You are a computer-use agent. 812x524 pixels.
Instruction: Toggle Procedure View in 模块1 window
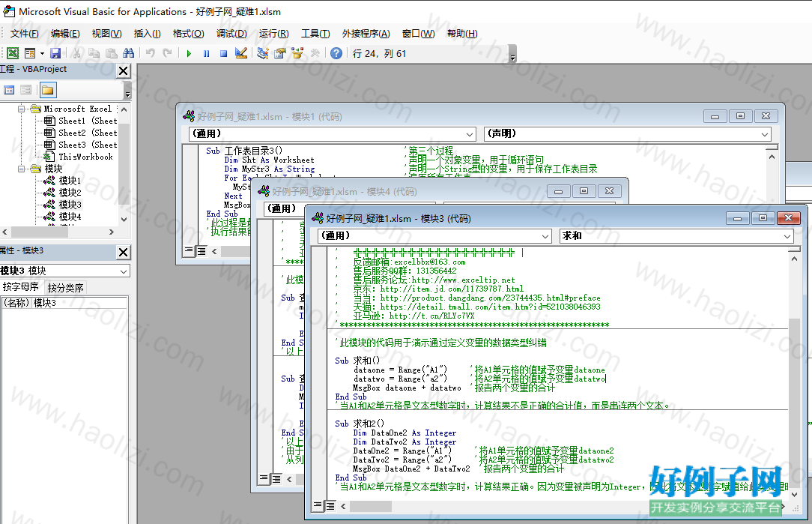[x=189, y=250]
